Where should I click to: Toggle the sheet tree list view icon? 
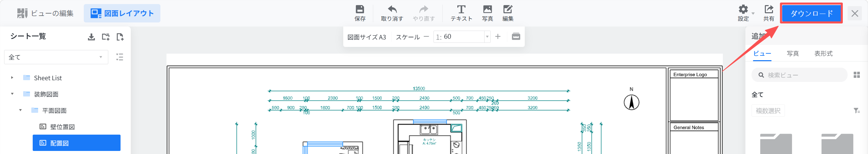coord(120,57)
